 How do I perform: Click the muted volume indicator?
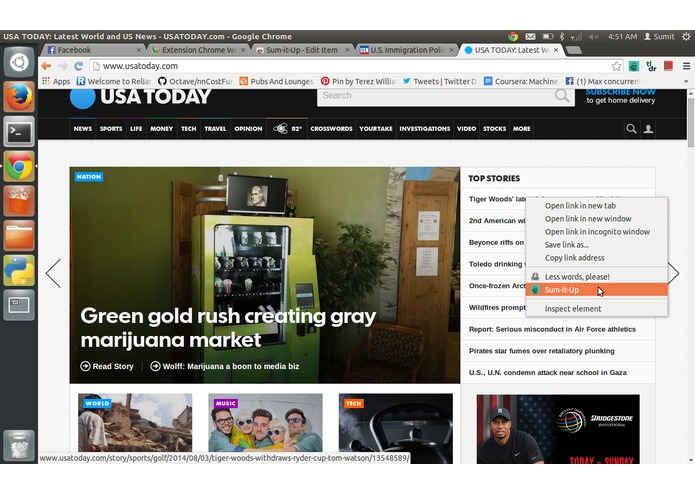593,36
